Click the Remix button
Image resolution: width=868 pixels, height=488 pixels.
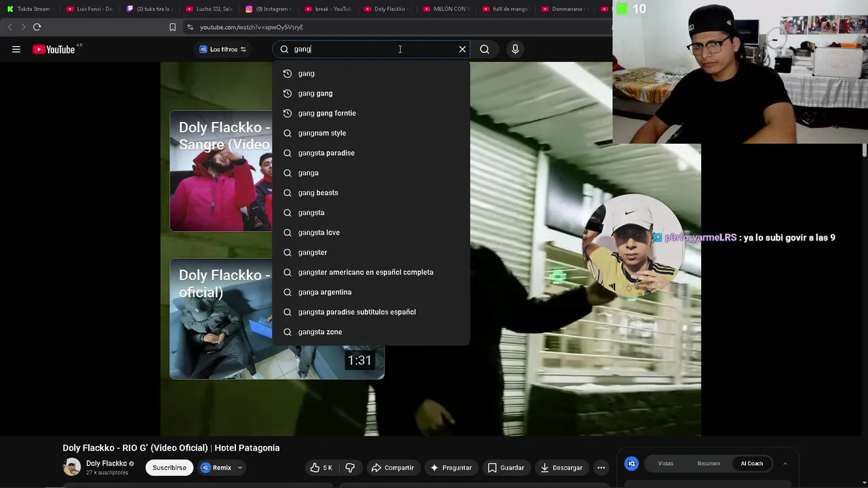[216, 468]
